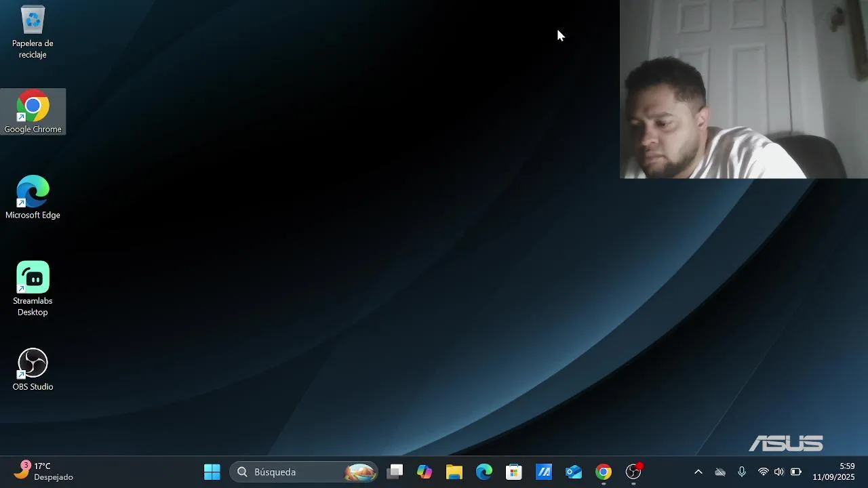
Task: Open the volume speaker tray icon
Action: pyautogui.click(x=779, y=472)
